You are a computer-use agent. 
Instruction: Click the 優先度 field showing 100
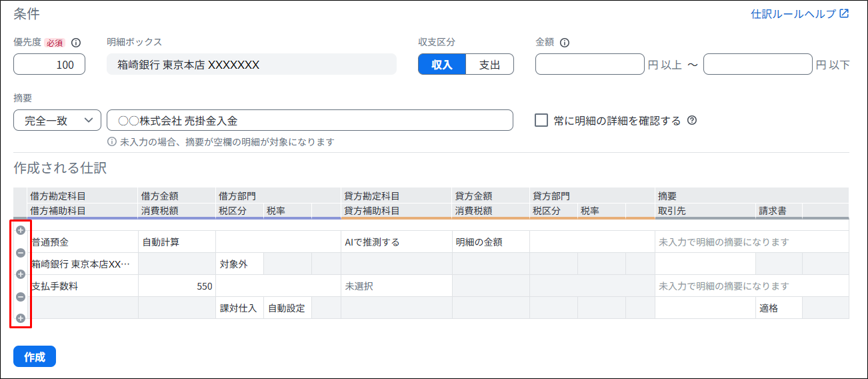[49, 65]
